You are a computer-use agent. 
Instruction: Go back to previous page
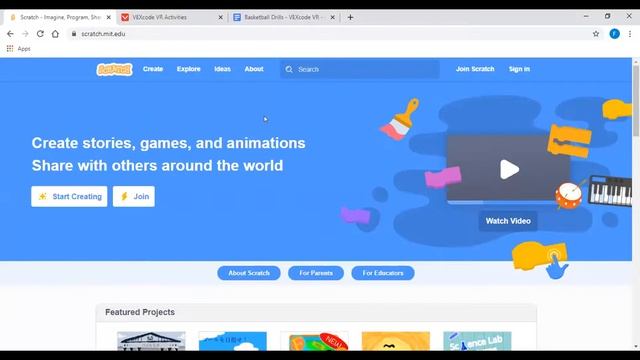(10, 34)
